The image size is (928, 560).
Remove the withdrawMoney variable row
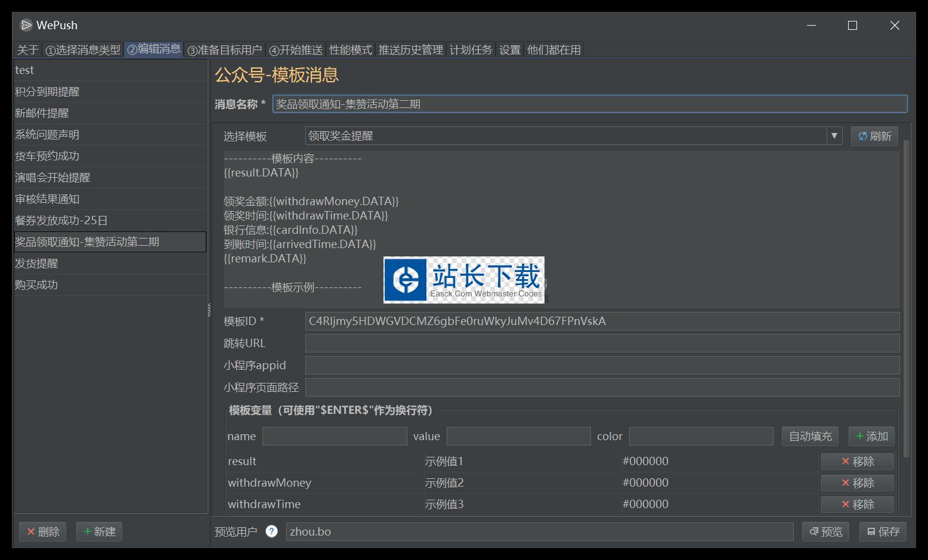click(857, 483)
